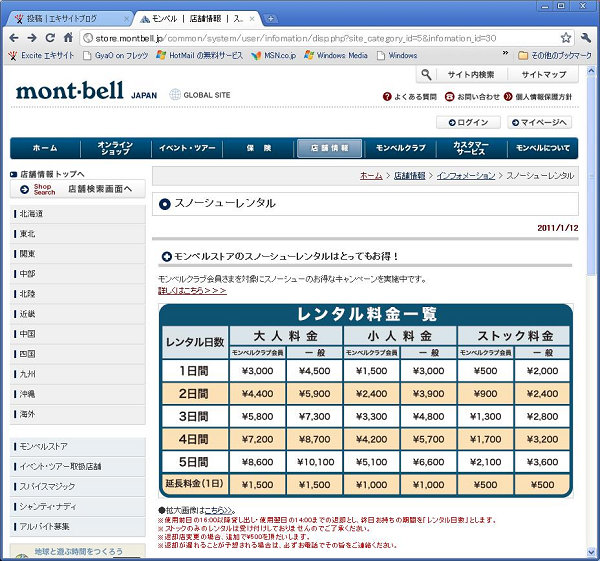The height and width of the screenshot is (561, 600).
Task: Open 店舗情報トップへ sidebar link
Action: tap(47, 174)
